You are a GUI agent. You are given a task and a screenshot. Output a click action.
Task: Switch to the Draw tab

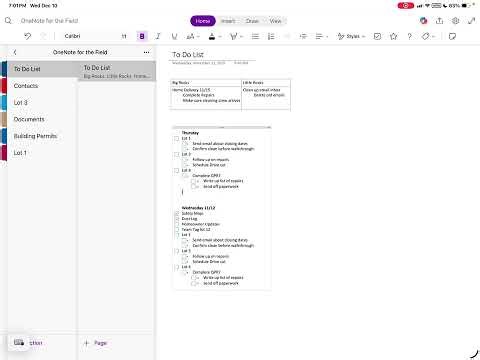pyautogui.click(x=252, y=21)
